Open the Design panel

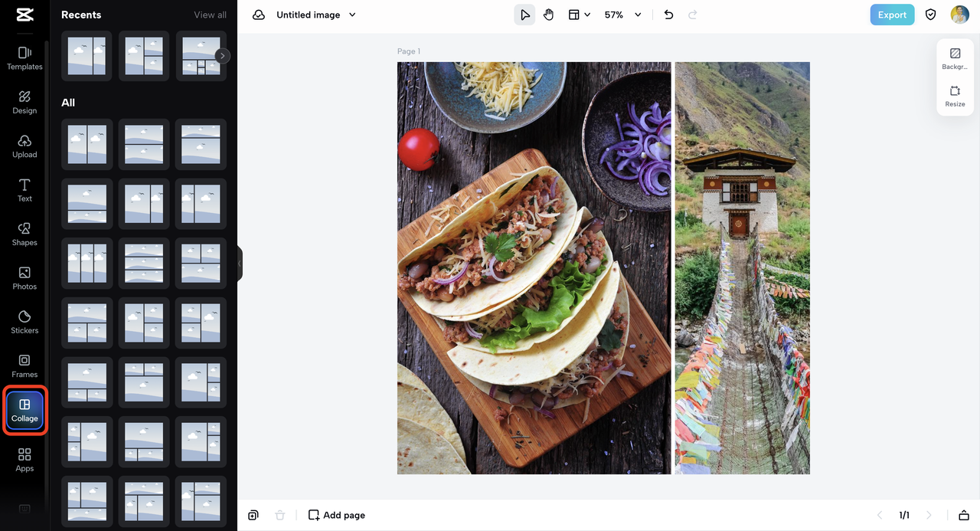coord(24,102)
